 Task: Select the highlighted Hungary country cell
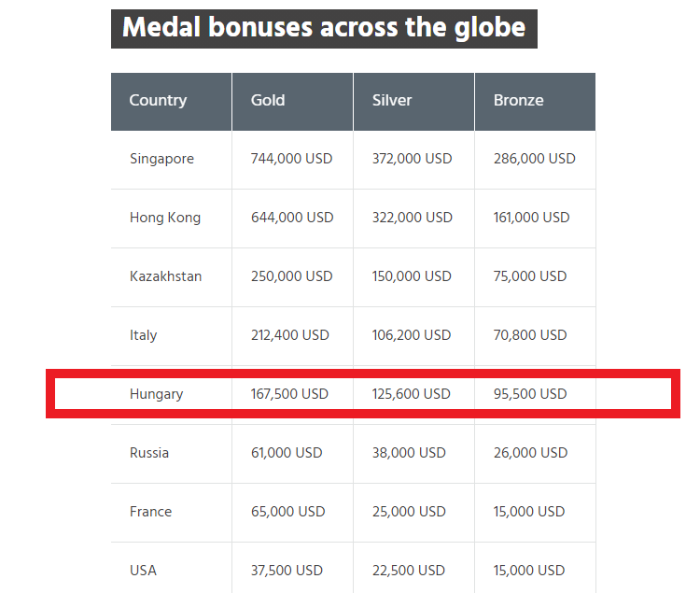tap(172, 394)
